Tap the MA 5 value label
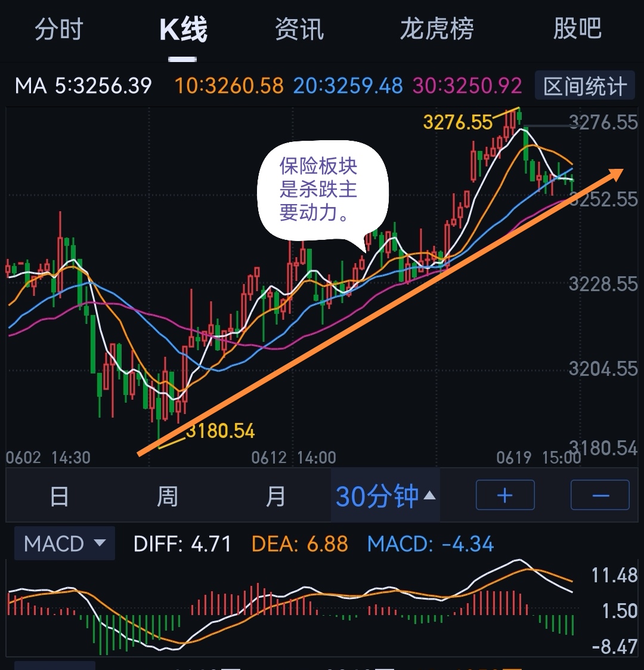 coord(83,86)
